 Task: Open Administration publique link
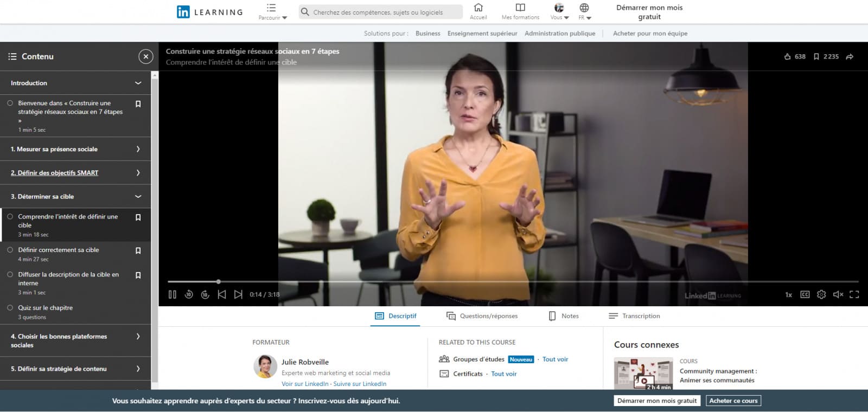click(560, 34)
